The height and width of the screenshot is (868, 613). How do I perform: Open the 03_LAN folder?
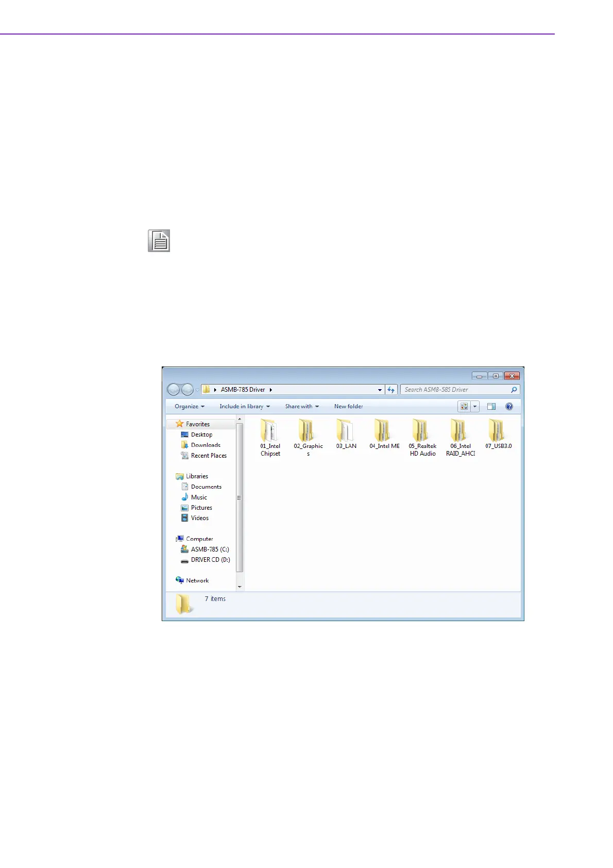tap(346, 433)
